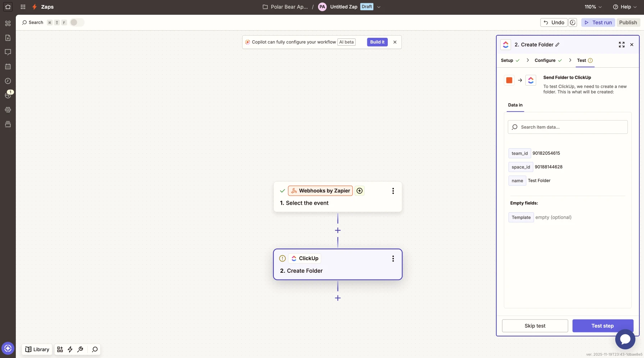Open the Zap history clock icon

coord(8,81)
